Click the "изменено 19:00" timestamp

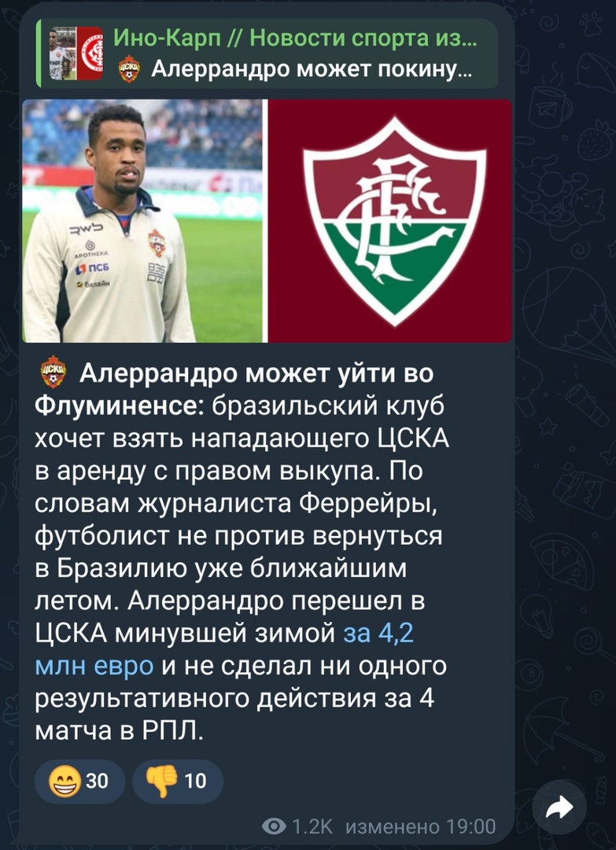(x=420, y=826)
